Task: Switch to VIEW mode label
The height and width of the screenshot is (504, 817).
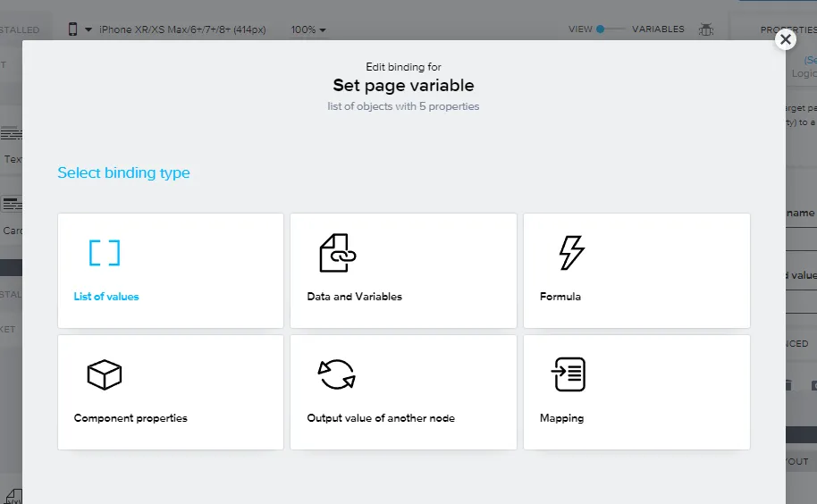Action: click(580, 29)
